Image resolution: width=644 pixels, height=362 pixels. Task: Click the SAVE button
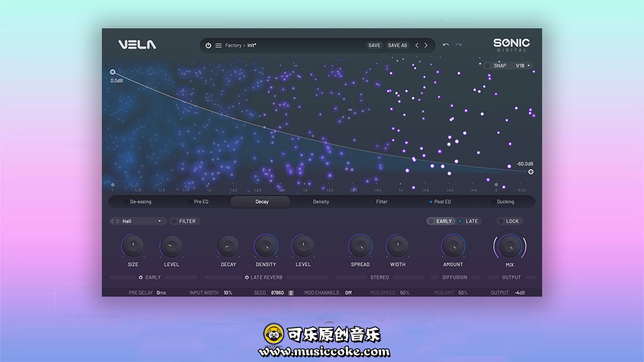[374, 45]
